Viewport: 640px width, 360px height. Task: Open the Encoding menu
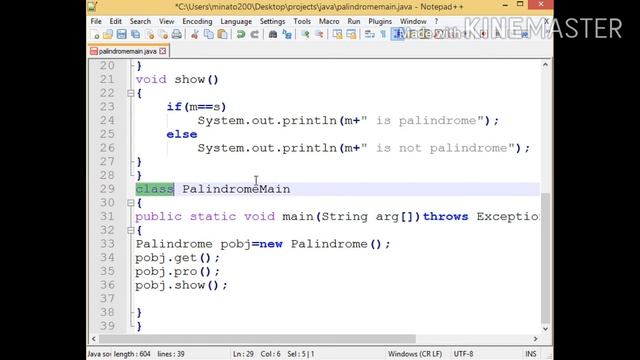tap(197, 21)
